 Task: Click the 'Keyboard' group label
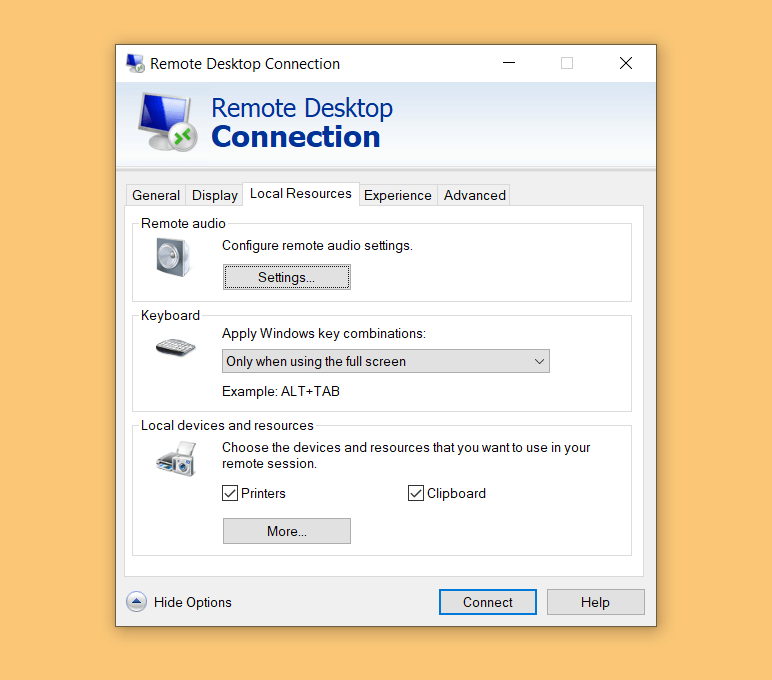click(x=170, y=316)
